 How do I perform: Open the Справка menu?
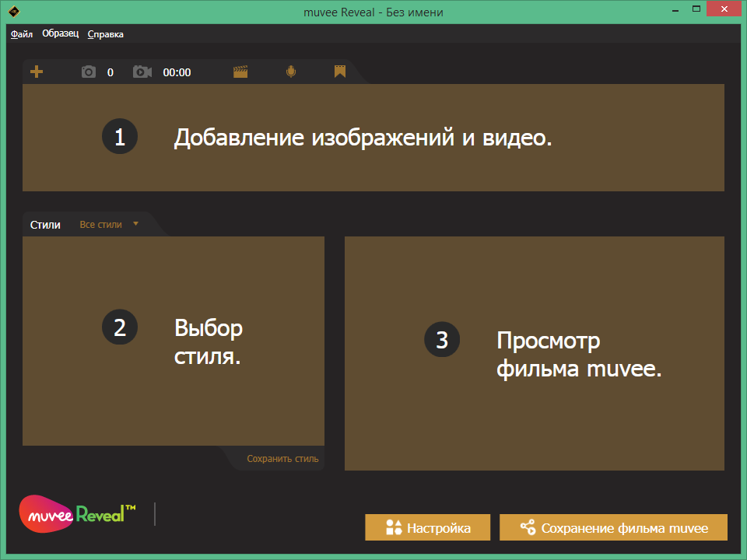click(x=105, y=34)
